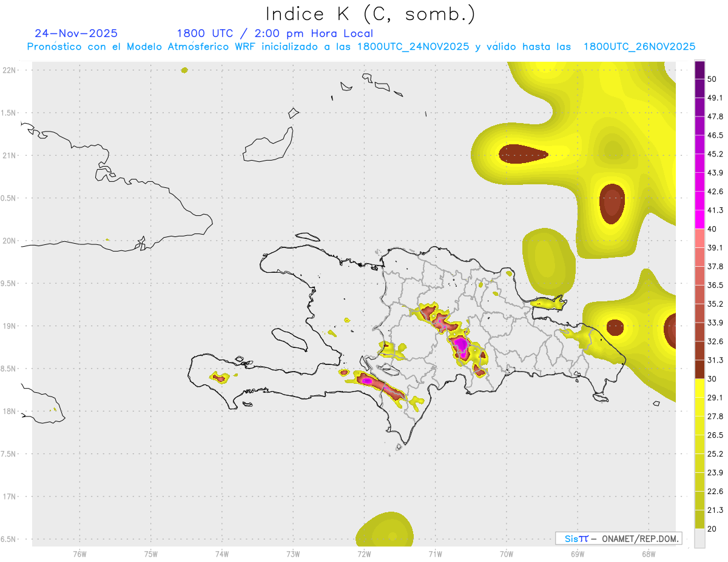Click the colorbar value "29.1"
The height and width of the screenshot is (562, 728).
coord(715,398)
